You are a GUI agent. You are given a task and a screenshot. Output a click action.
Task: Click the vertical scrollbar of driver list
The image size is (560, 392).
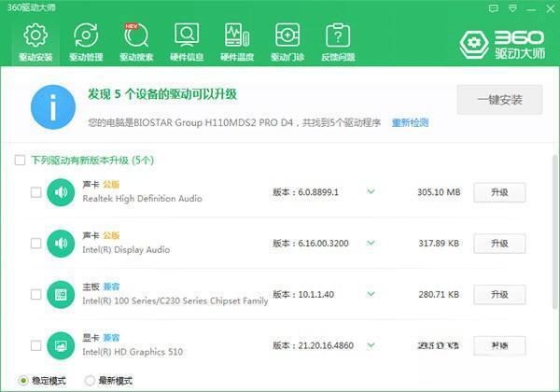coord(553,233)
